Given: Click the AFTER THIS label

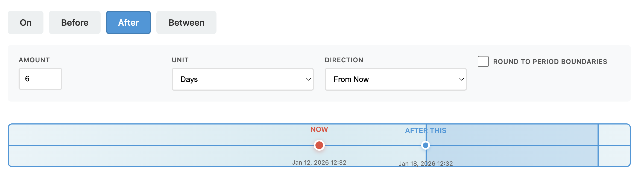Looking at the screenshot, I should coord(426,131).
